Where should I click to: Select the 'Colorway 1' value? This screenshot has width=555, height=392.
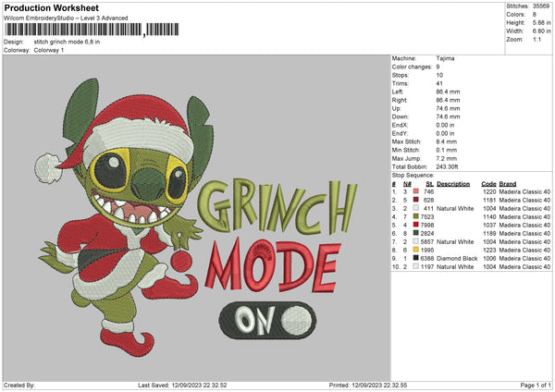tap(49, 50)
